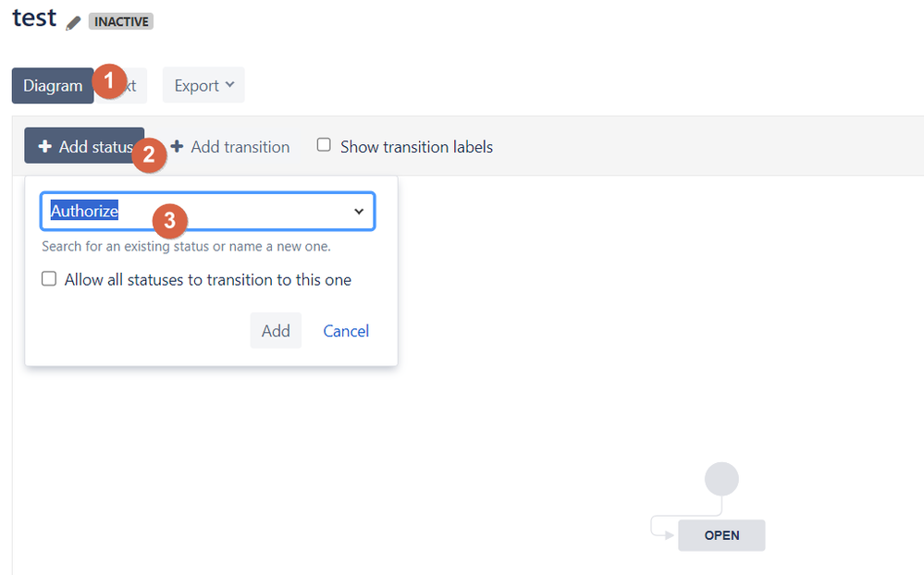This screenshot has width=924, height=575.
Task: Click the Add button in the popup
Action: pos(276,331)
